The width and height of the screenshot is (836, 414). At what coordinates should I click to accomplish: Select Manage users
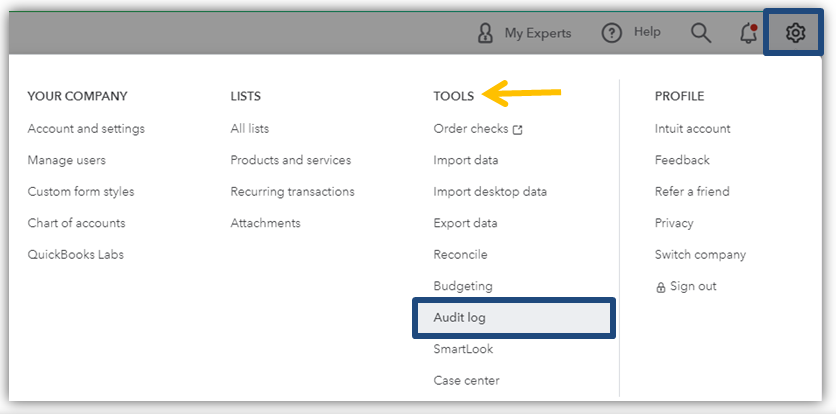(x=67, y=160)
